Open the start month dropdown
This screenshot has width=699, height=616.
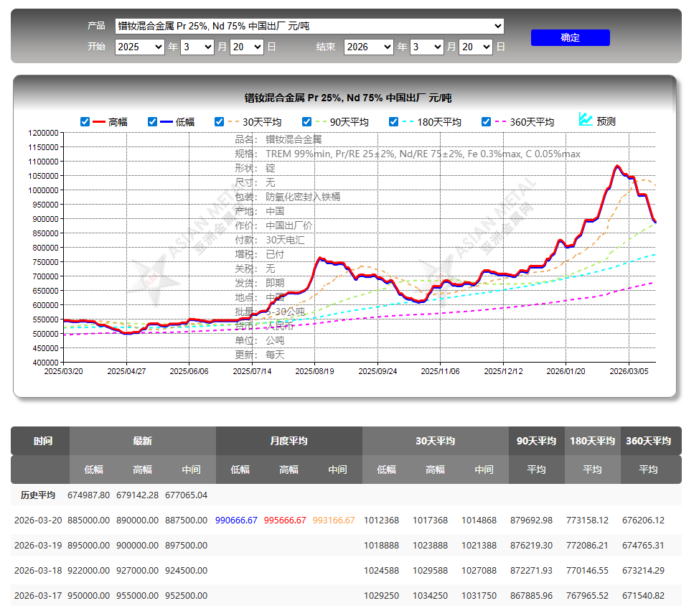pos(197,47)
